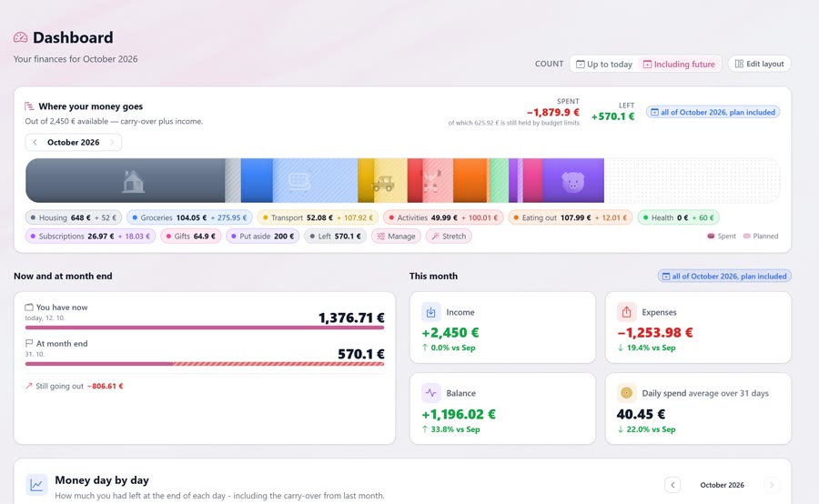819x504 pixels.
Task: Click the orange Eating out bar segment
Action: click(470, 181)
